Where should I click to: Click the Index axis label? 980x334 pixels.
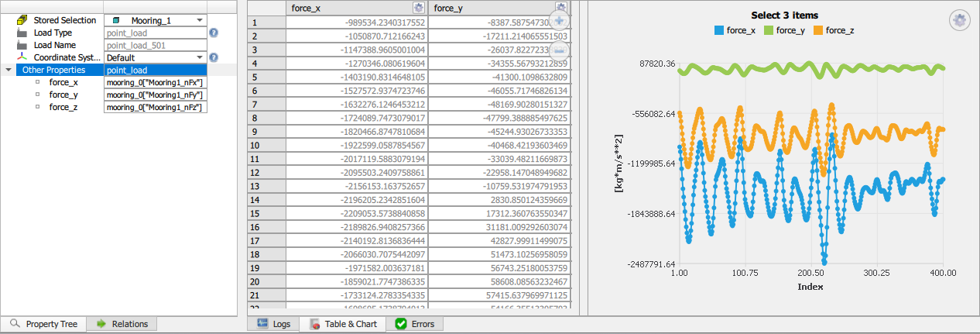tap(810, 287)
